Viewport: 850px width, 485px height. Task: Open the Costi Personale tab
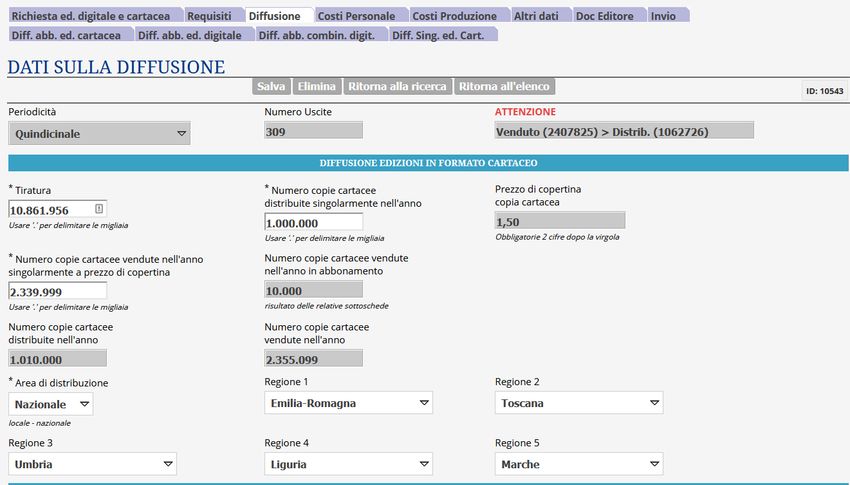click(356, 16)
